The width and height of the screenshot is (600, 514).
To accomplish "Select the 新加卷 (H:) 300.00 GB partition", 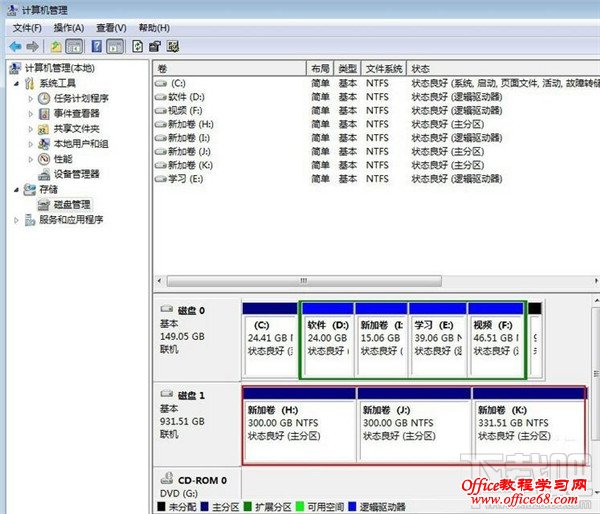I will pos(299,425).
